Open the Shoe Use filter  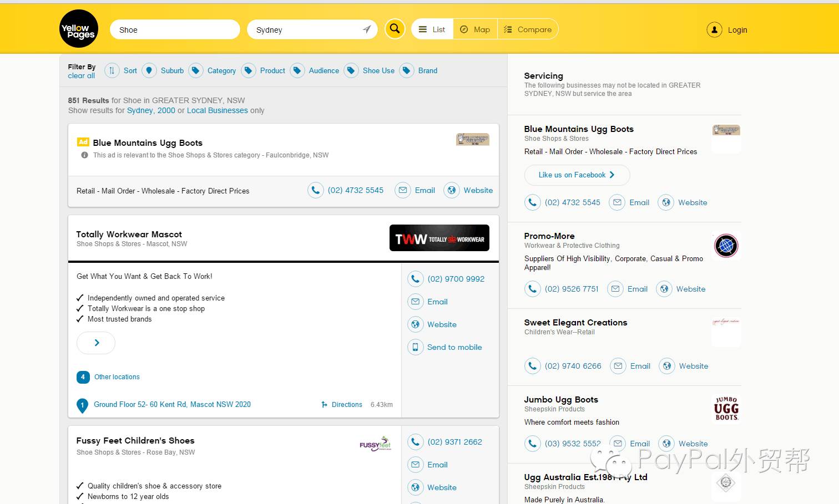(x=378, y=70)
